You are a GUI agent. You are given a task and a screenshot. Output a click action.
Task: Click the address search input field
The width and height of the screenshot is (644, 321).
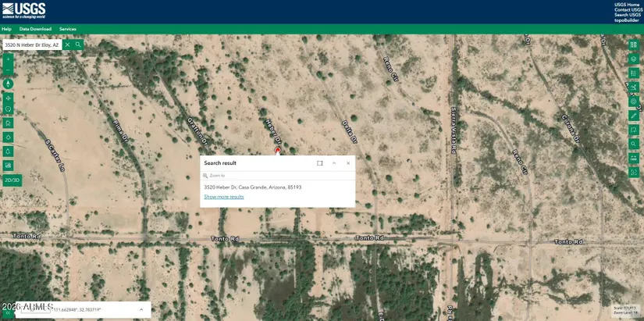31,45
